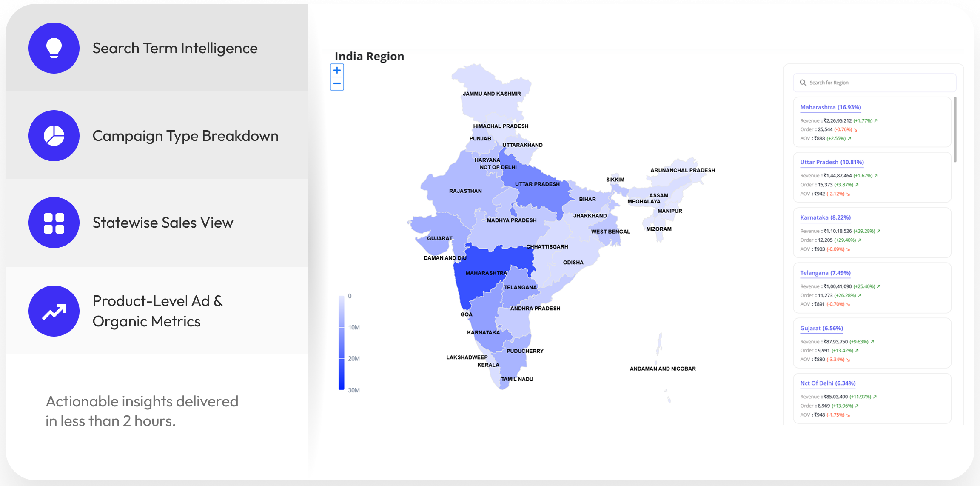This screenshot has width=980, height=486.
Task: Zoom in the map with plus button
Action: coord(337,70)
